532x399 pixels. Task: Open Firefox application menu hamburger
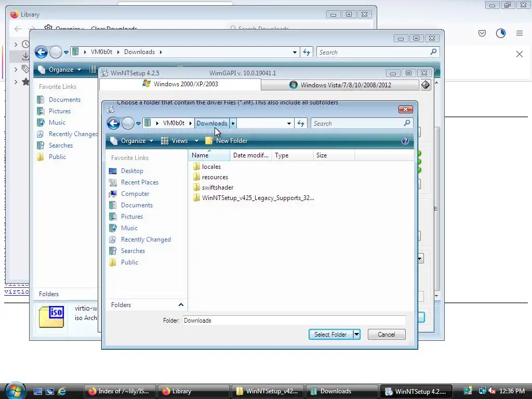(x=520, y=33)
